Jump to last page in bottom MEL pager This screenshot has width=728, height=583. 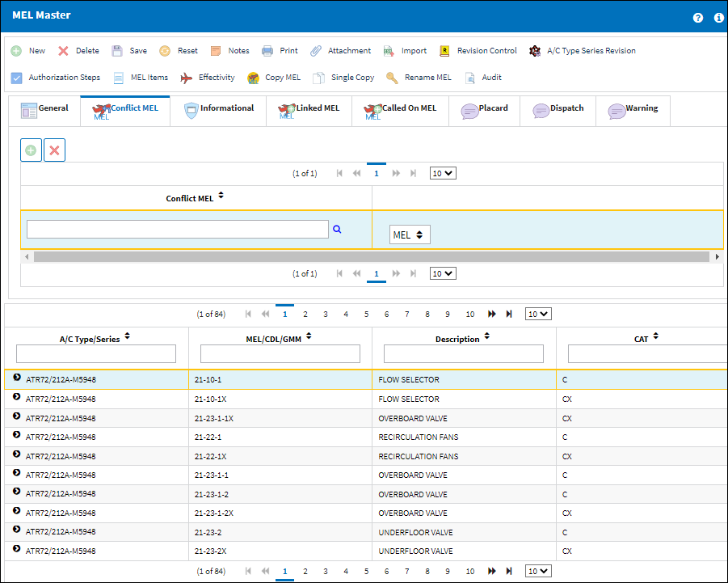(509, 571)
